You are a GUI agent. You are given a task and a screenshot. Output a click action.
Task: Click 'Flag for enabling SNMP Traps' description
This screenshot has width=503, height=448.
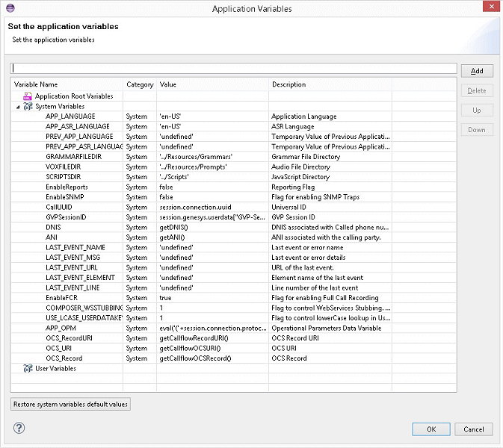tap(315, 197)
